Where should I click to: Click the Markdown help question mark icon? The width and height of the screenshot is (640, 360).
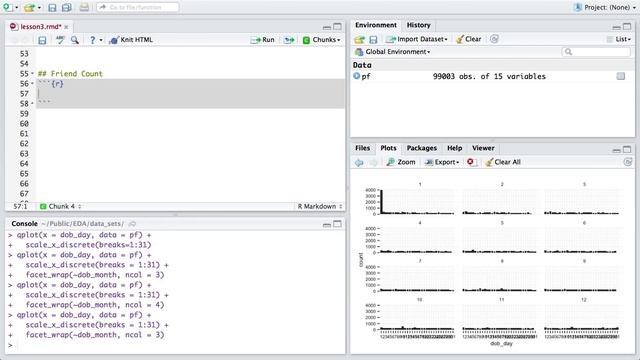93,40
